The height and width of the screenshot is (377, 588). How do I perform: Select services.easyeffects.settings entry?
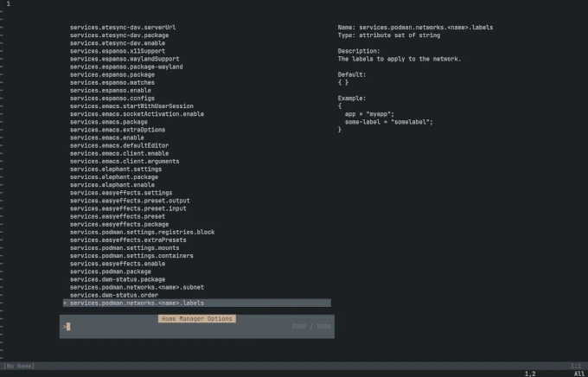[121, 193]
